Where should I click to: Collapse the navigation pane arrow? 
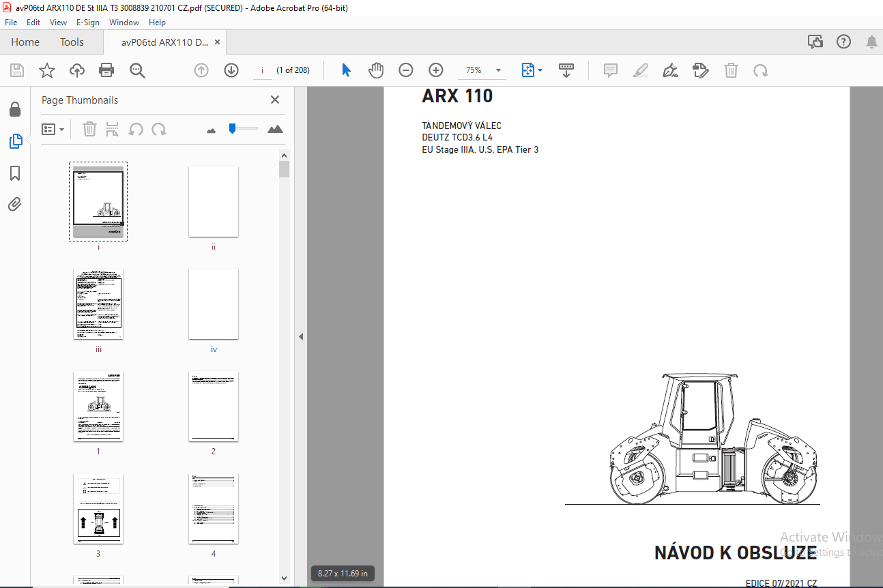tap(301, 336)
